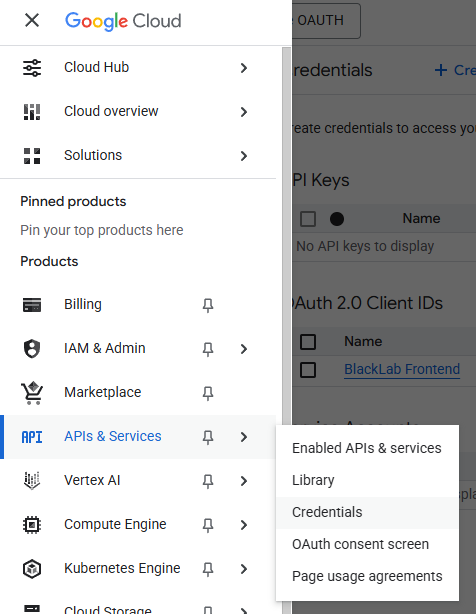
Task: Open OAuth consent screen item
Action: (367, 544)
